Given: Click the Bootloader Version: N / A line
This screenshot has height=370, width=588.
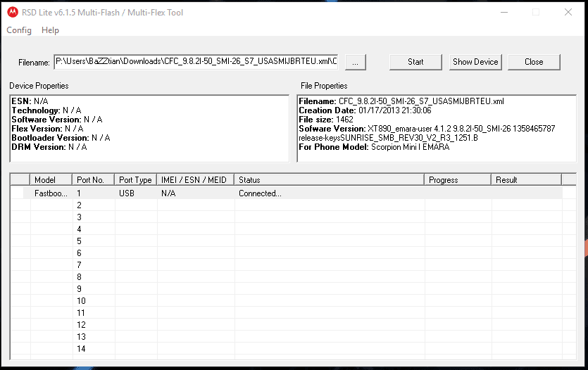Looking at the screenshot, I should tap(61, 138).
